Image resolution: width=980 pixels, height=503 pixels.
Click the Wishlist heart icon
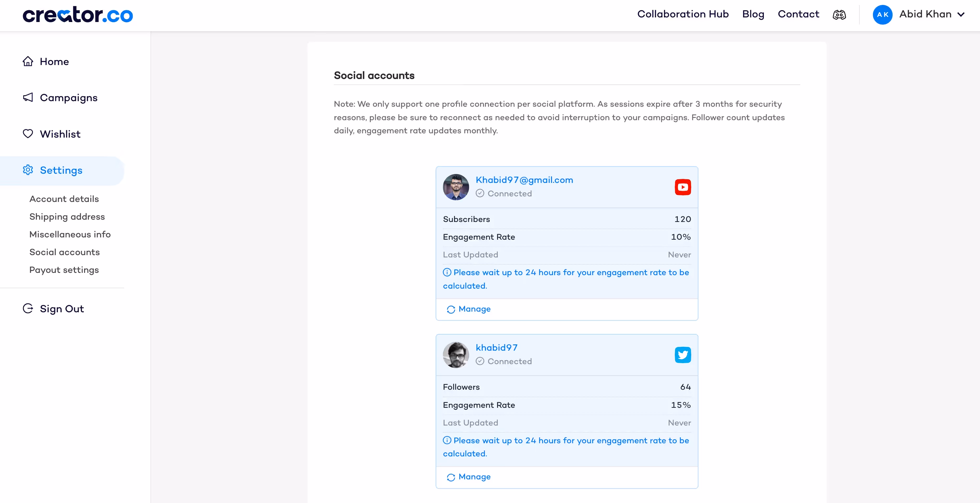[x=28, y=134]
